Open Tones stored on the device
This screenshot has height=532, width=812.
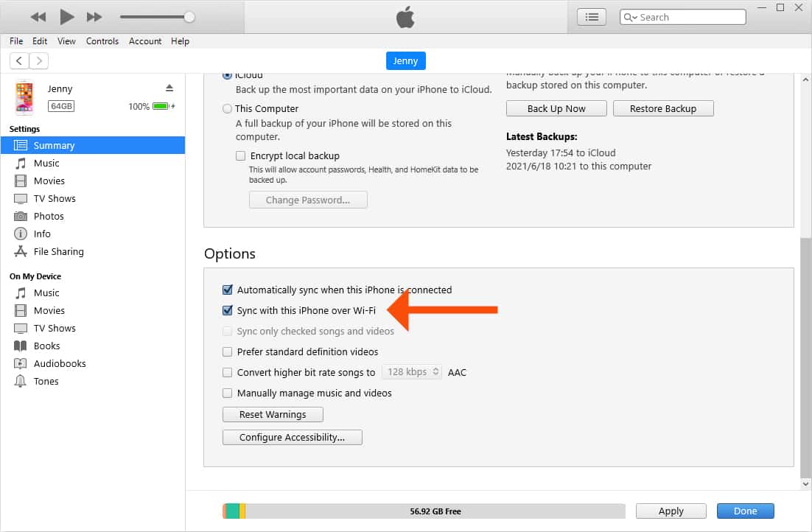pos(47,381)
